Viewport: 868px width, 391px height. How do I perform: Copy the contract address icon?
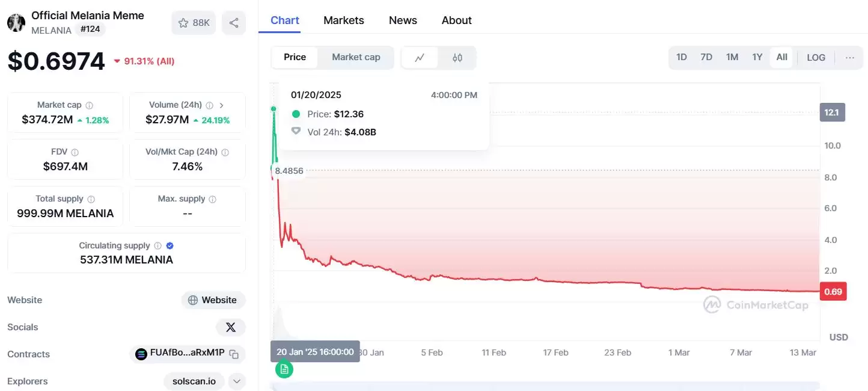(x=234, y=354)
